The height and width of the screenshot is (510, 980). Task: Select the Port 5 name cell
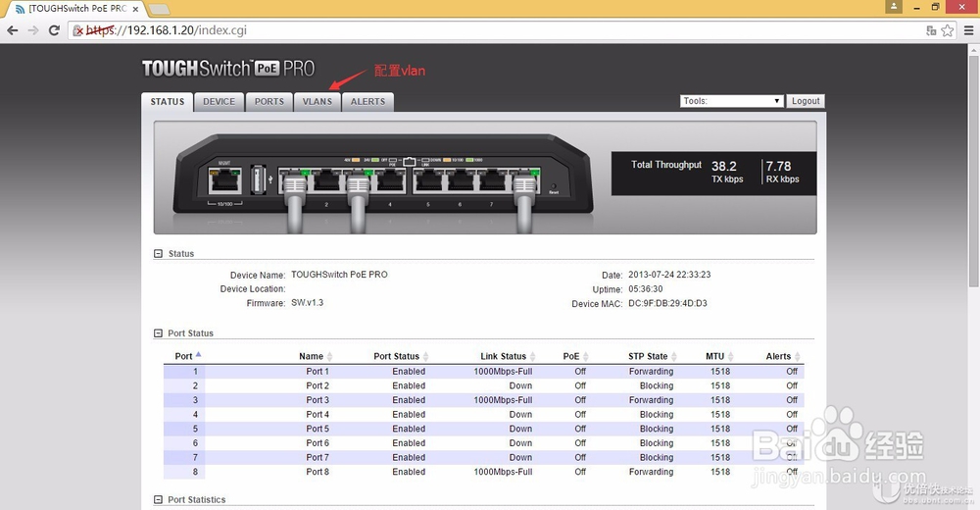pyautogui.click(x=318, y=429)
